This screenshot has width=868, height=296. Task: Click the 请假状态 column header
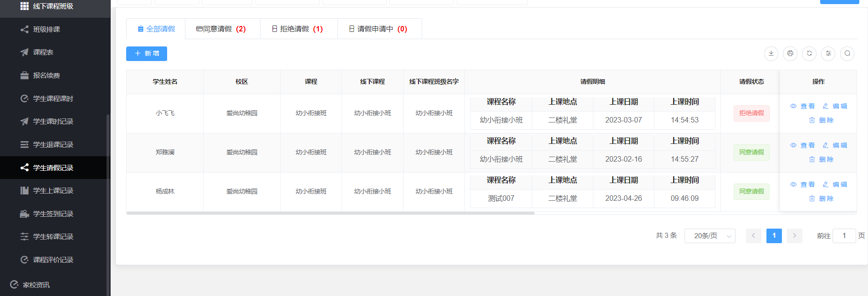751,82
